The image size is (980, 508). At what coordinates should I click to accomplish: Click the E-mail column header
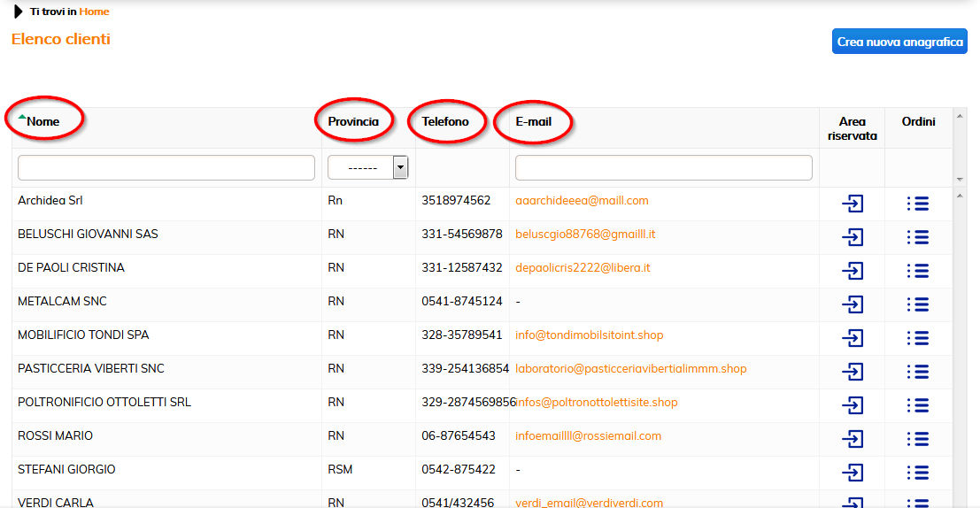533,121
